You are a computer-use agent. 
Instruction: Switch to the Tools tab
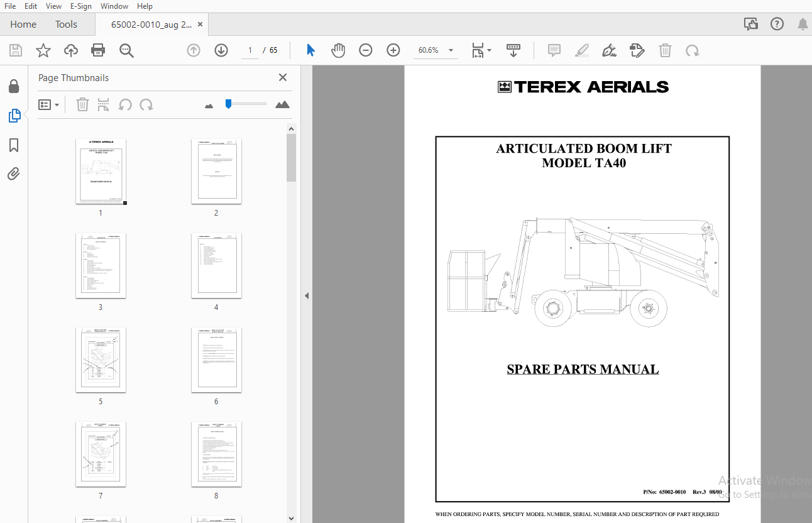pyautogui.click(x=66, y=24)
